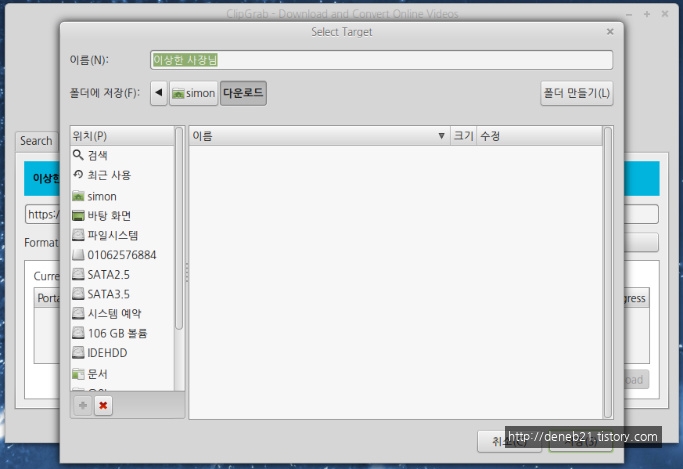This screenshot has height=469, width=683.
Task: Open the simon home folder in sidebar
Action: click(x=101, y=196)
